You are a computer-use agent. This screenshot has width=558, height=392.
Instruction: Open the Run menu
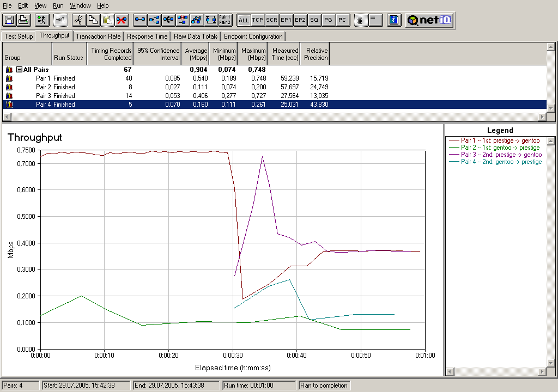click(x=58, y=5)
